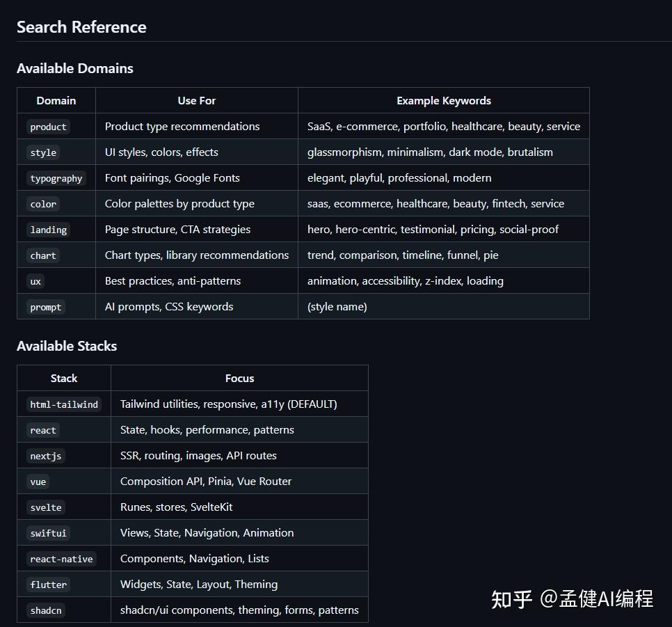Select the 'react' stack code tag

[43, 430]
